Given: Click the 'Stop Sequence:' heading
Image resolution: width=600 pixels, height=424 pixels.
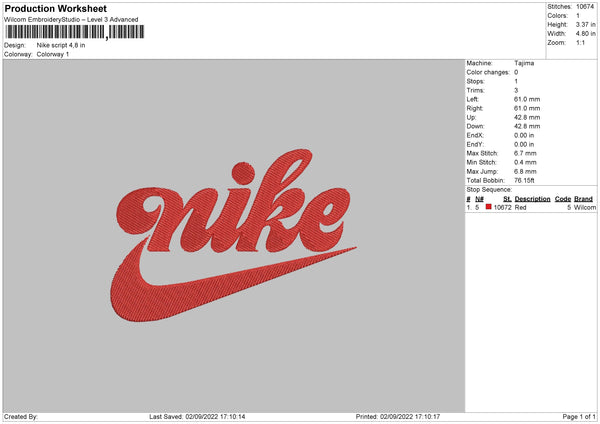Looking at the screenshot, I should click(x=489, y=189).
